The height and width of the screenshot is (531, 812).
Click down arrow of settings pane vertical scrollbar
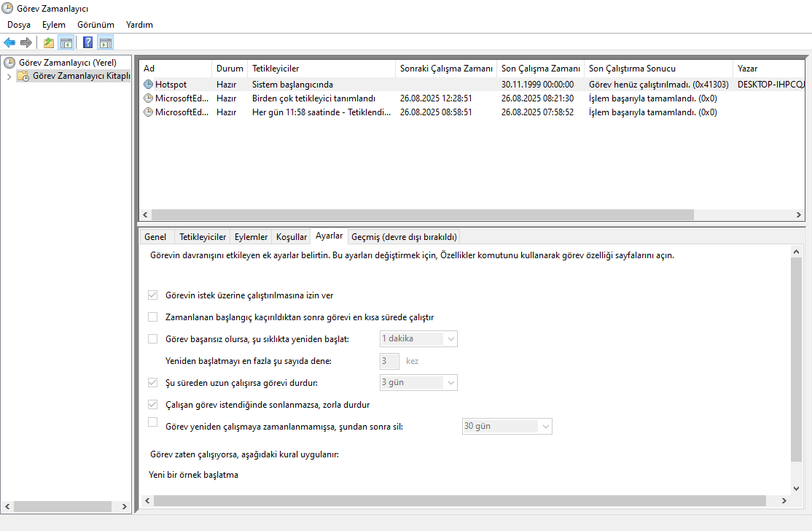(796, 488)
